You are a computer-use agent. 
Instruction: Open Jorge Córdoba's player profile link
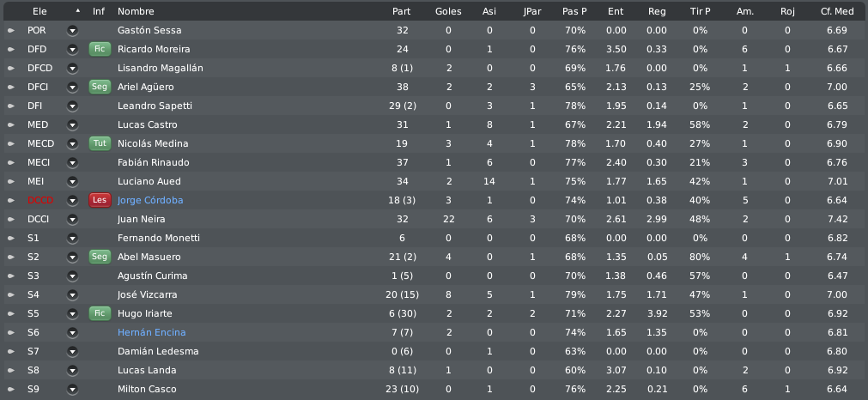click(150, 200)
